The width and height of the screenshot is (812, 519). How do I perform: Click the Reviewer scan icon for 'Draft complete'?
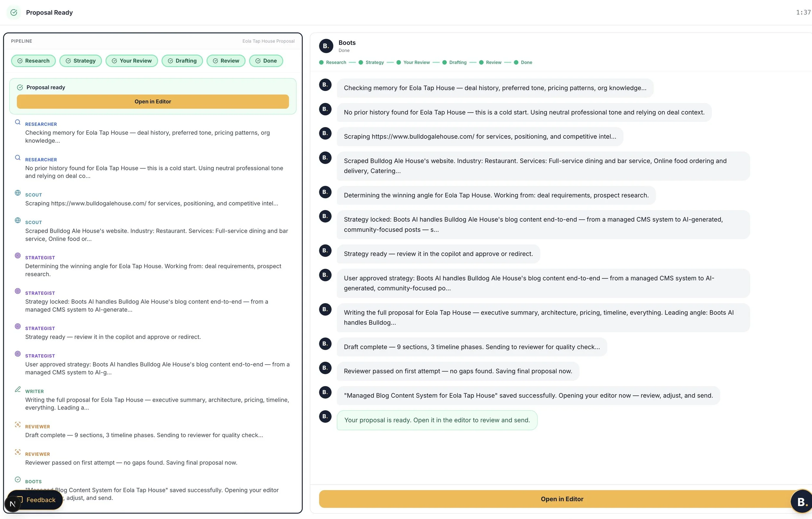coord(18,424)
